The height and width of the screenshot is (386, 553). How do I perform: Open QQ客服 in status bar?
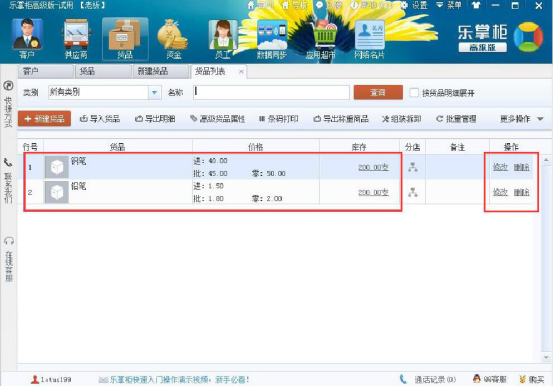(x=490, y=380)
